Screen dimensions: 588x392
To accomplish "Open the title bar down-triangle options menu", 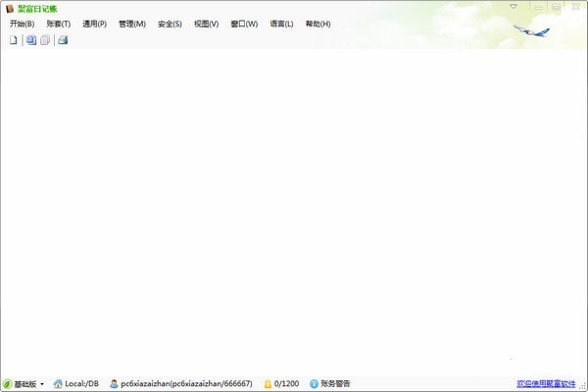I will (514, 7).
